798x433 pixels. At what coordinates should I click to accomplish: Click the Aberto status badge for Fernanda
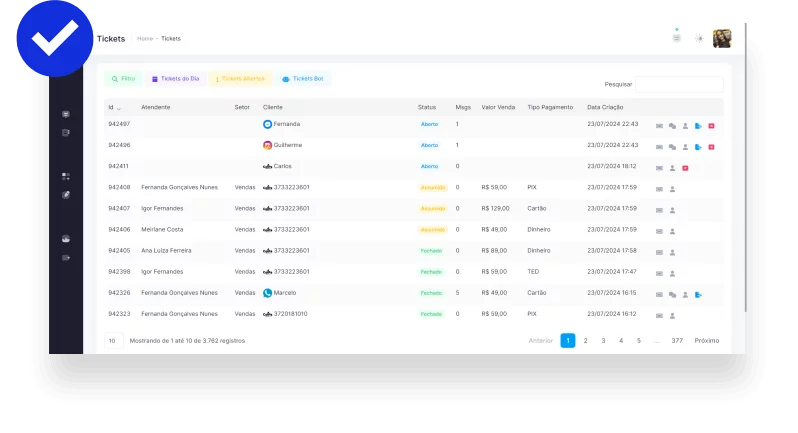429,124
